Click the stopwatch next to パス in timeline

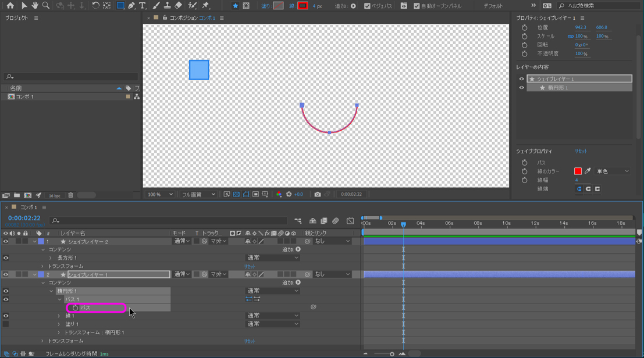(75, 307)
